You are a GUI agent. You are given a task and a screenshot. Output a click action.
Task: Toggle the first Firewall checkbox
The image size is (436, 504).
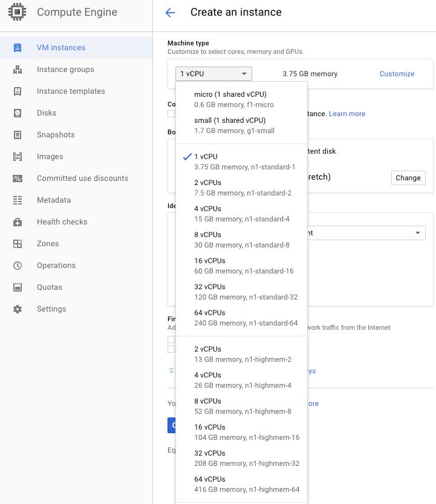(x=171, y=339)
